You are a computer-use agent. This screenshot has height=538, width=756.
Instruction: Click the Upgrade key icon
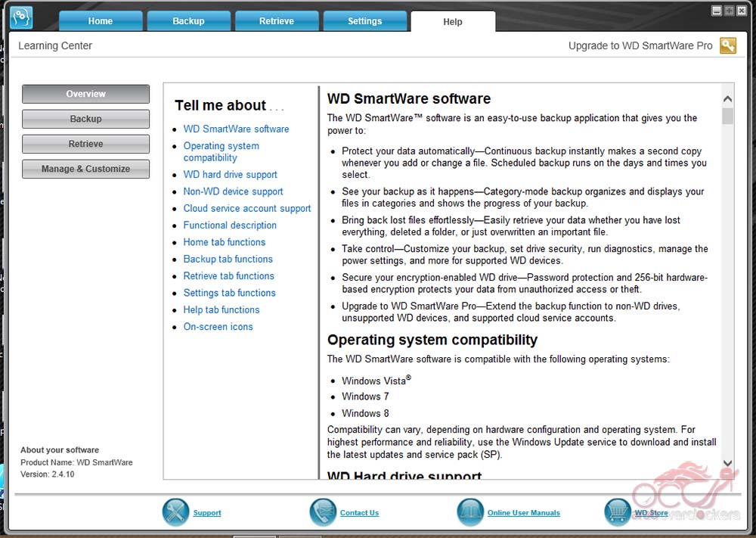point(727,46)
